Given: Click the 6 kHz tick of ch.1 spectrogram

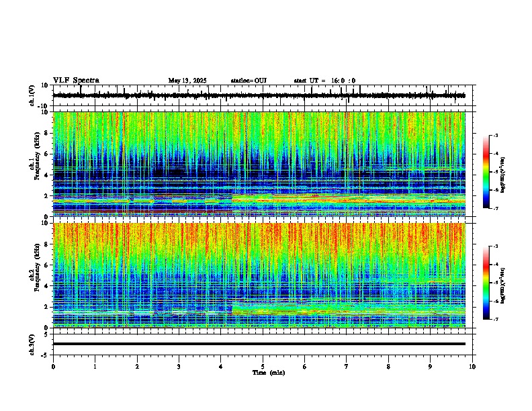Looking at the screenshot, I should [x=47, y=154].
